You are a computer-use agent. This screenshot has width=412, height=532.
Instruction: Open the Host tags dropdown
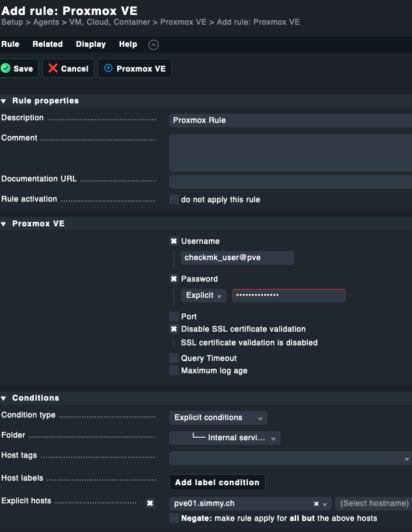pos(290,459)
